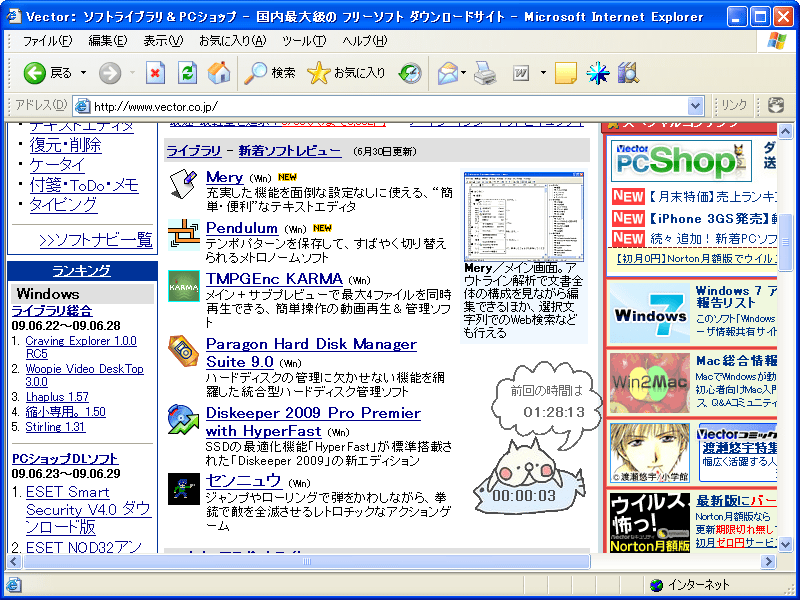
Task: Open the 付箋・ToDo・メモ category link
Action: pyautogui.click(x=84, y=185)
